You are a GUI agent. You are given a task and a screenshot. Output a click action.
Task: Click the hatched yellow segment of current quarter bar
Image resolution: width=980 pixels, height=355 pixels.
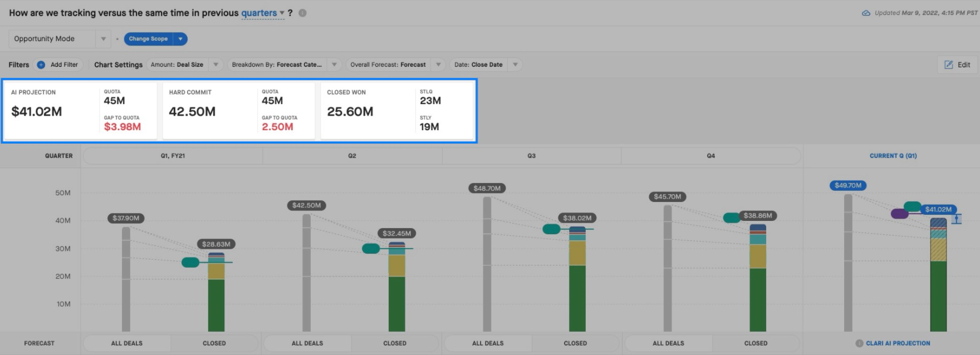click(938, 250)
